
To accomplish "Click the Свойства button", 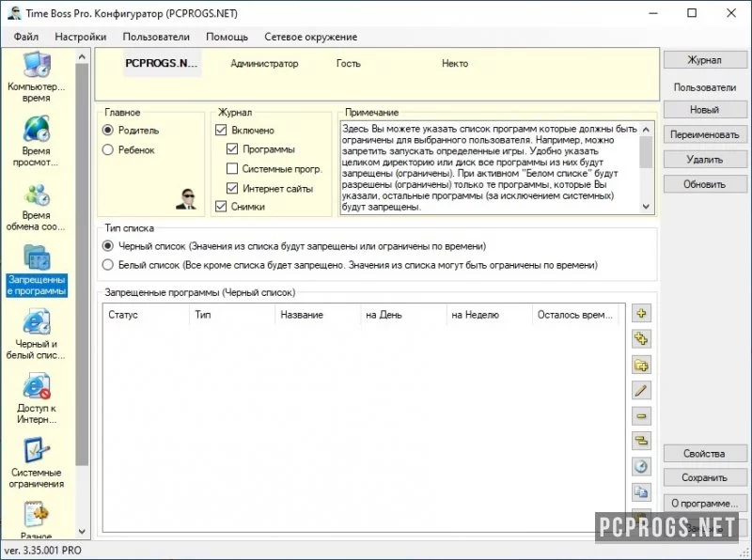I will [705, 454].
